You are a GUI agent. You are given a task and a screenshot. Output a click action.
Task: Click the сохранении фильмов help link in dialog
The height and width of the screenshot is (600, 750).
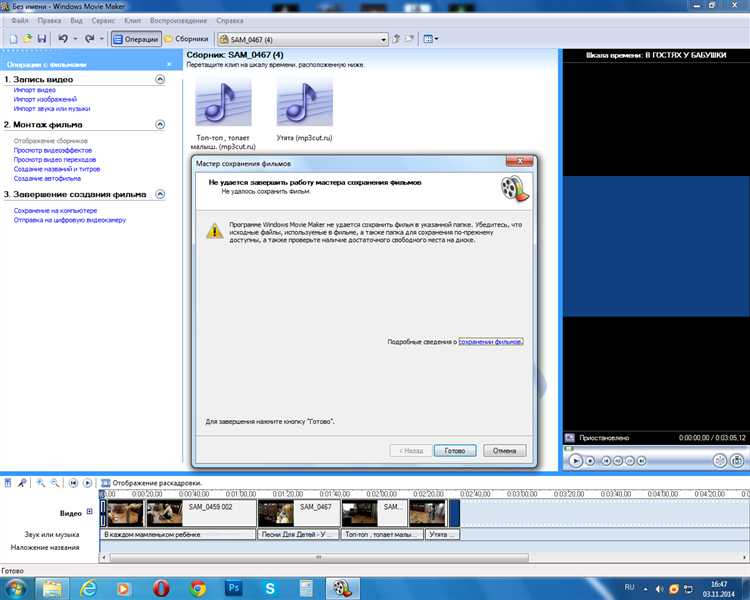point(490,342)
